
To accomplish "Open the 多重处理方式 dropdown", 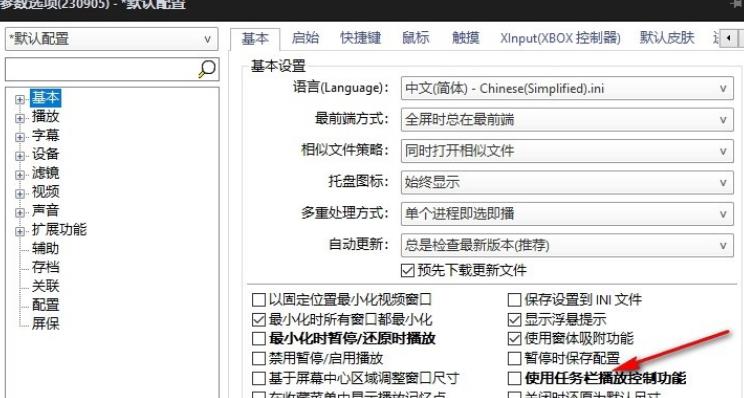I will click(x=567, y=213).
